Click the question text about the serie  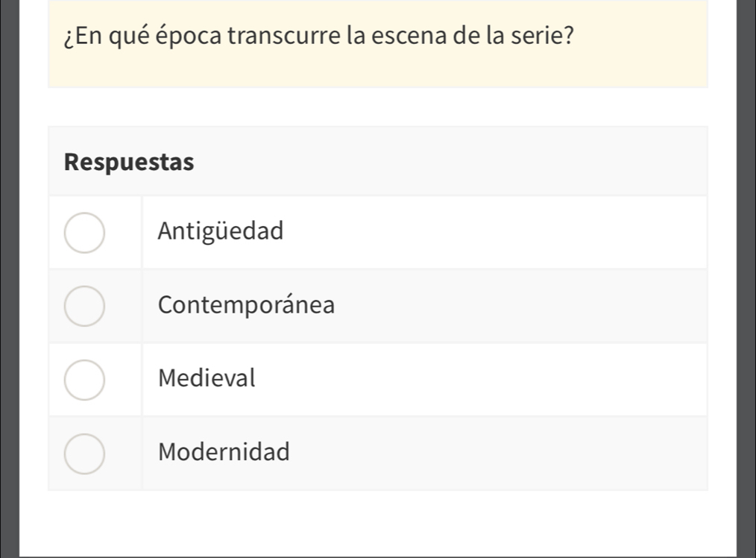coord(312,36)
